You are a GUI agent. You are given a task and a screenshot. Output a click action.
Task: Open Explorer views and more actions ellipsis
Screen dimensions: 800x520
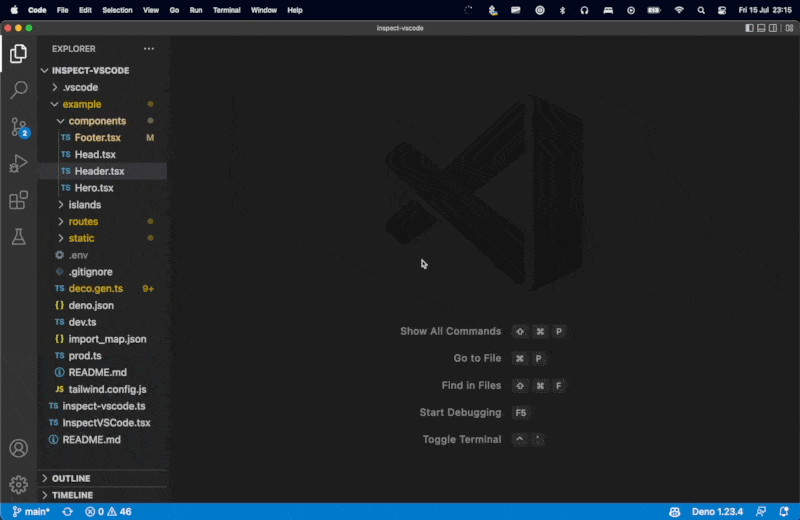[x=148, y=49]
